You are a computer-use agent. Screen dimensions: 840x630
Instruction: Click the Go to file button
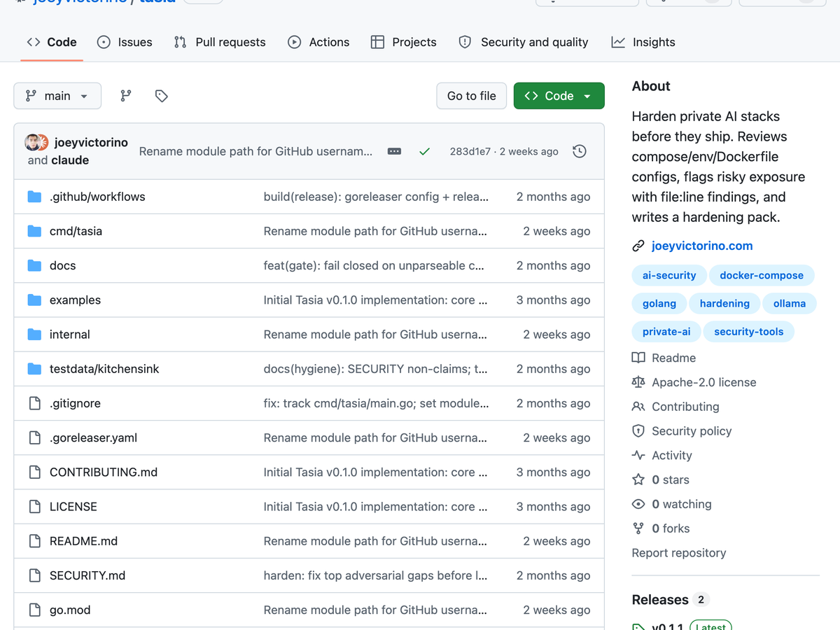(x=472, y=96)
